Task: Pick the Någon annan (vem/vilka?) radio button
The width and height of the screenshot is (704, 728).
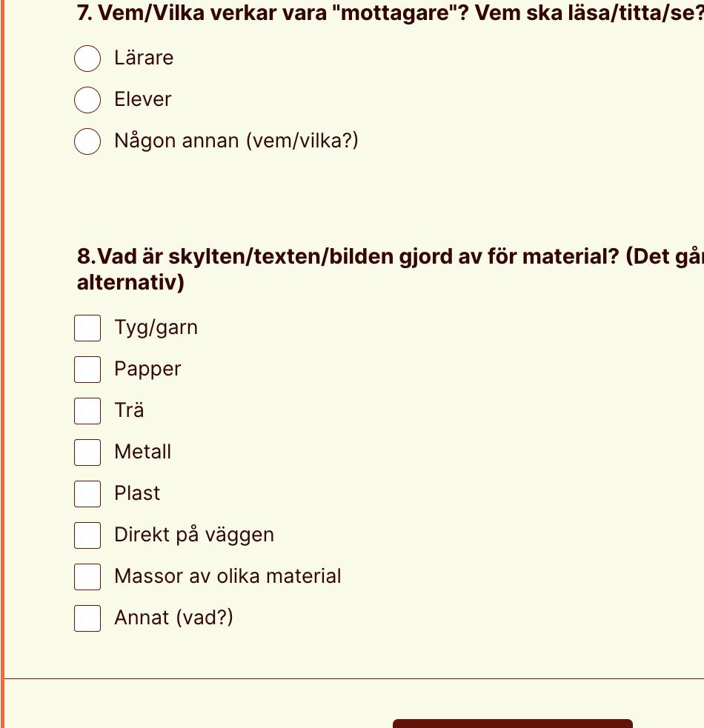Action: 87,141
